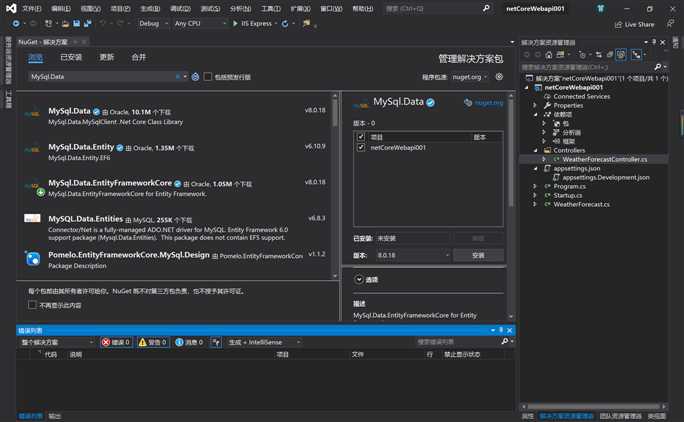Clear the MySql.Data search text with X
Viewport: 684px width, 422px height.
tap(178, 77)
